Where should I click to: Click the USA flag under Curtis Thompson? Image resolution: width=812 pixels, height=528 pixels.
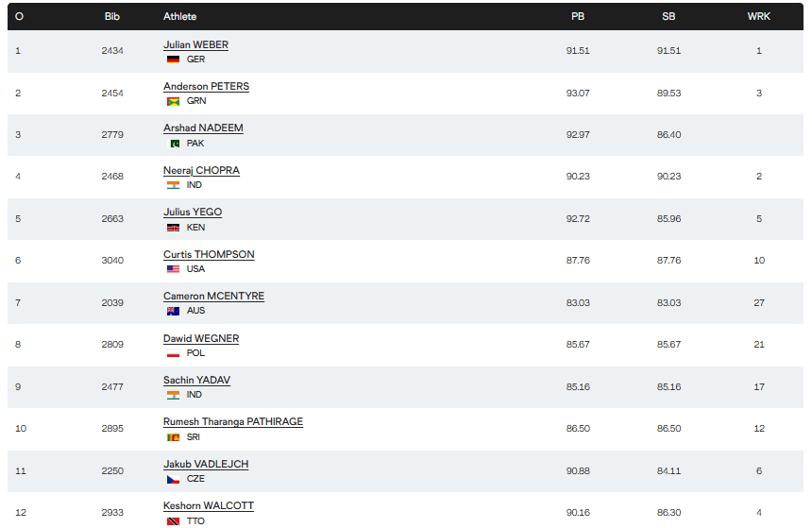click(x=173, y=269)
